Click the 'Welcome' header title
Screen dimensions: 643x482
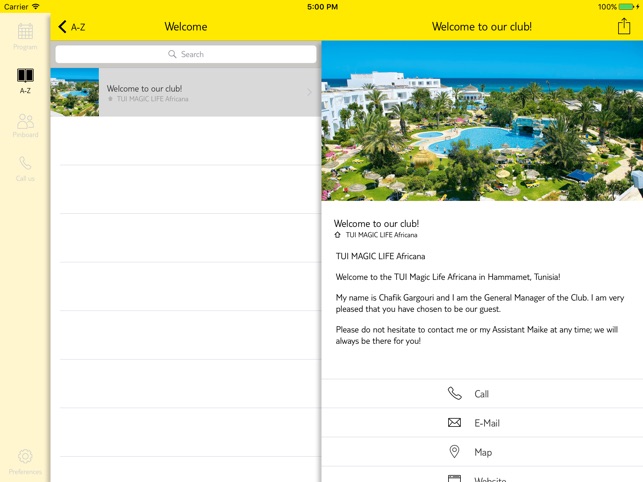[x=186, y=27]
